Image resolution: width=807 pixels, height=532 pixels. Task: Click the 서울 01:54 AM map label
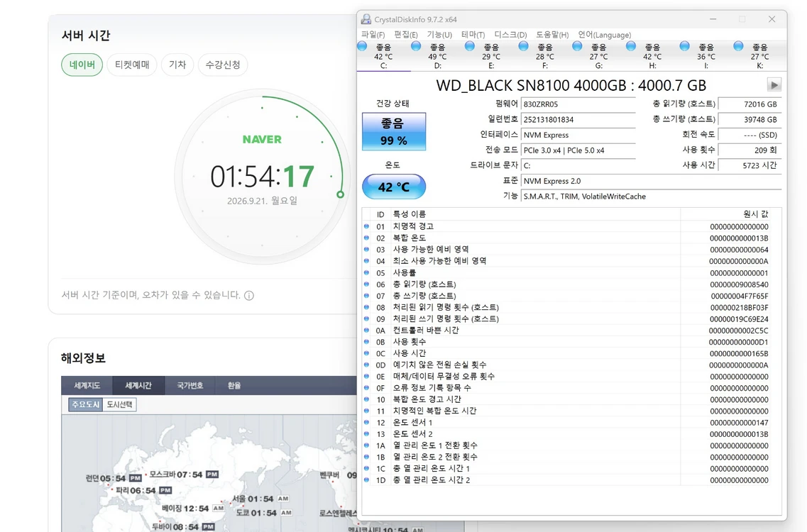pyautogui.click(x=260, y=499)
